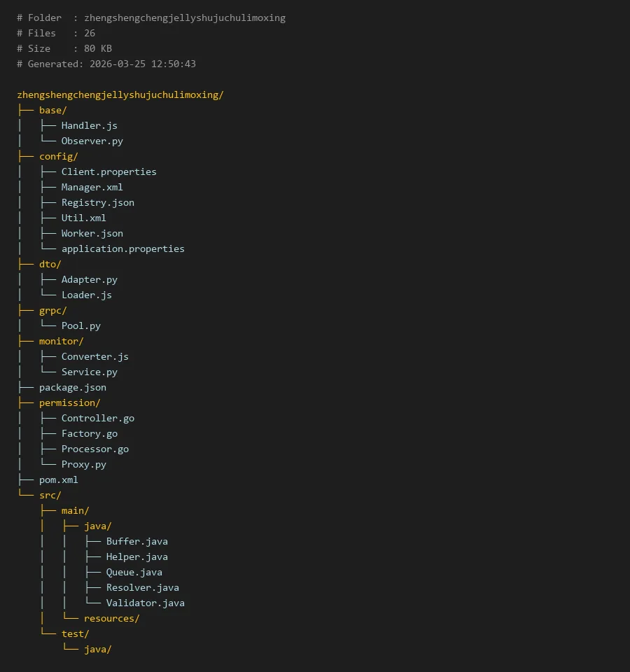Select package.json file

click(x=72, y=388)
